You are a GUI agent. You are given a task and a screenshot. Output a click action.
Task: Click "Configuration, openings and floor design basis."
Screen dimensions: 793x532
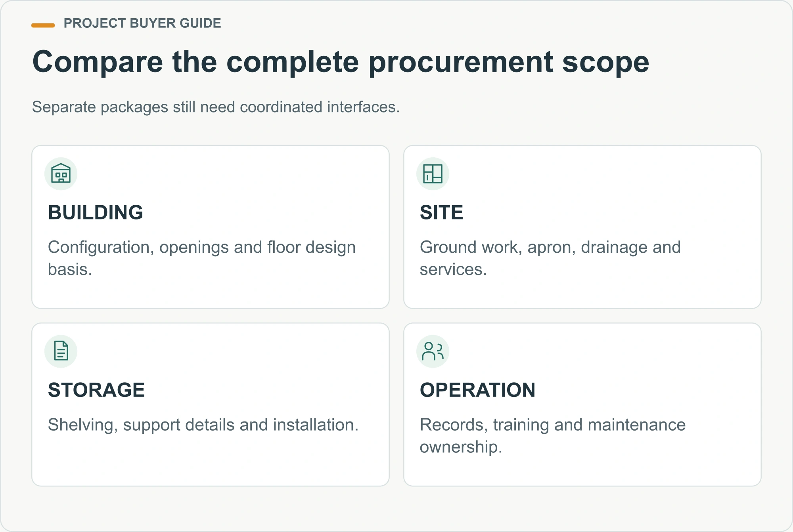pyautogui.click(x=202, y=258)
